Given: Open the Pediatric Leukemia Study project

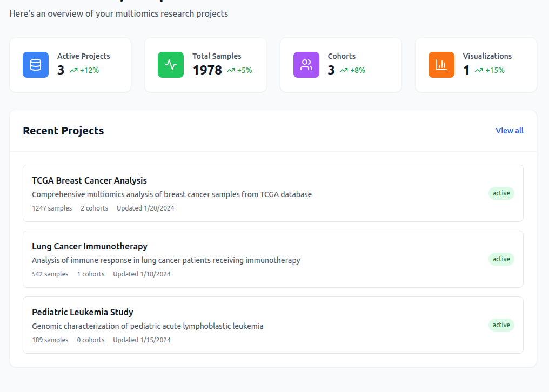Looking at the screenshot, I should (x=82, y=312).
